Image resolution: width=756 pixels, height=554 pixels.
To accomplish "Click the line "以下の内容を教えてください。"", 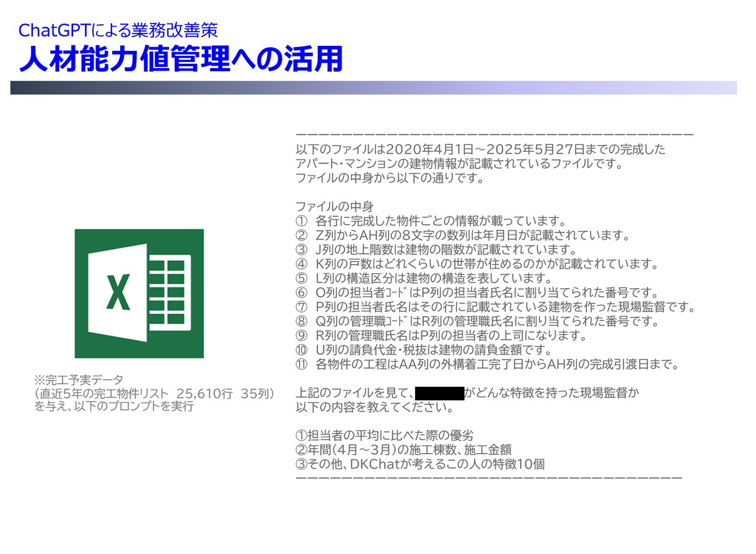I will point(374,408).
